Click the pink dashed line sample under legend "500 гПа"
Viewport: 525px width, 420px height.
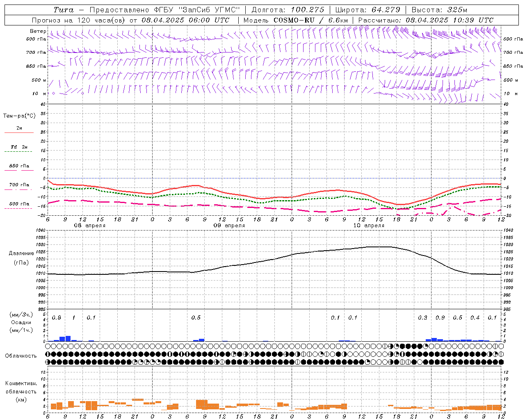(18, 208)
